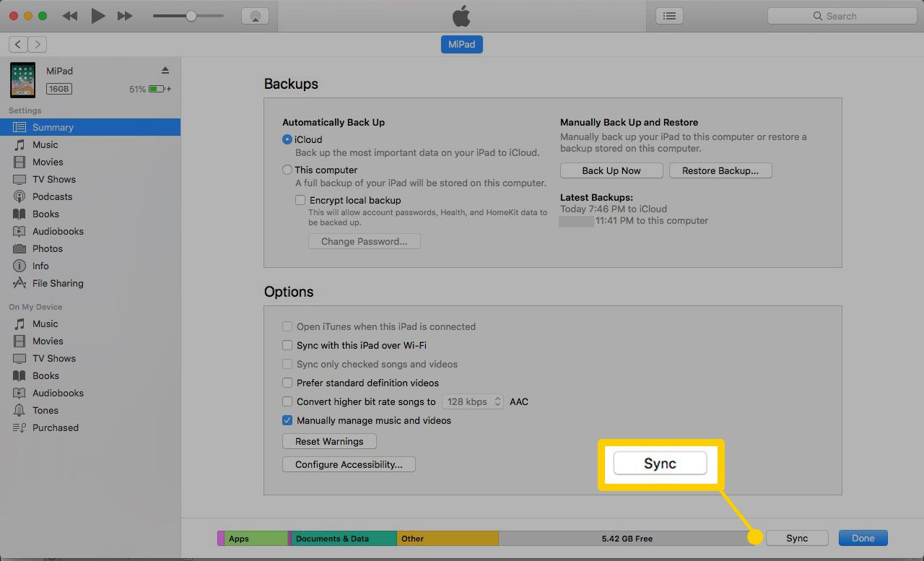
Task: Click the 16GB capacity label
Action: [x=59, y=89]
